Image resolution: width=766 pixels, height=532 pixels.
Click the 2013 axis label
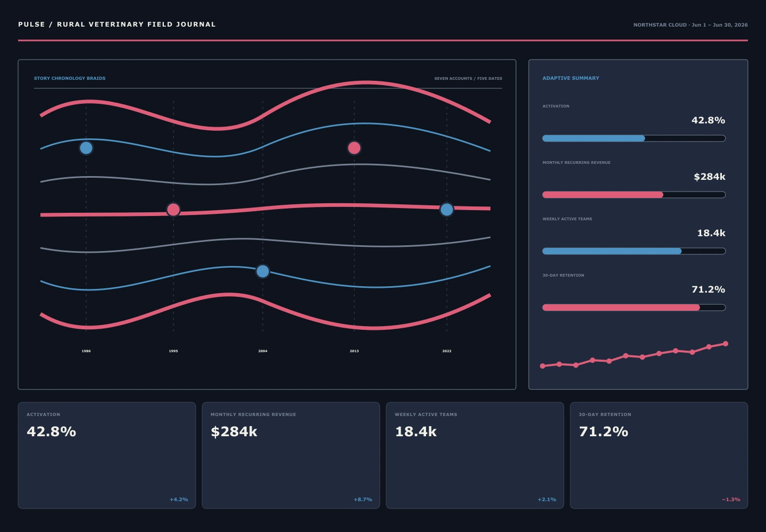(354, 351)
